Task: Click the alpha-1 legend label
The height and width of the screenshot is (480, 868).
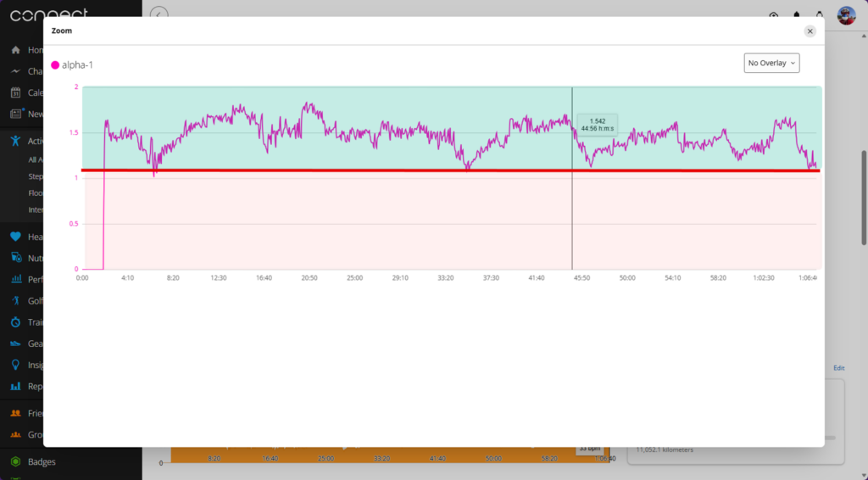Action: click(77, 65)
